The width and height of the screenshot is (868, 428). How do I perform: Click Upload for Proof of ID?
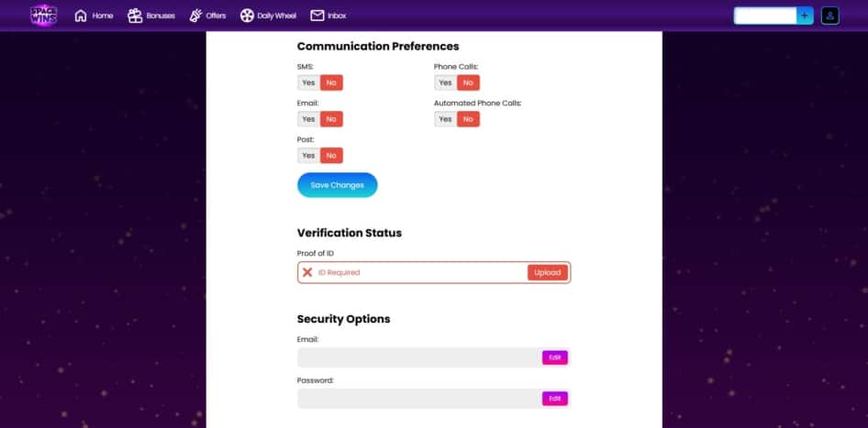pyautogui.click(x=548, y=272)
